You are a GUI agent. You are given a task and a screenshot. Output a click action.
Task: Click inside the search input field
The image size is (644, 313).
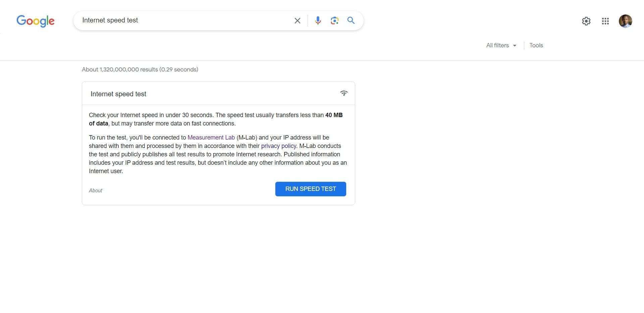[201, 20]
